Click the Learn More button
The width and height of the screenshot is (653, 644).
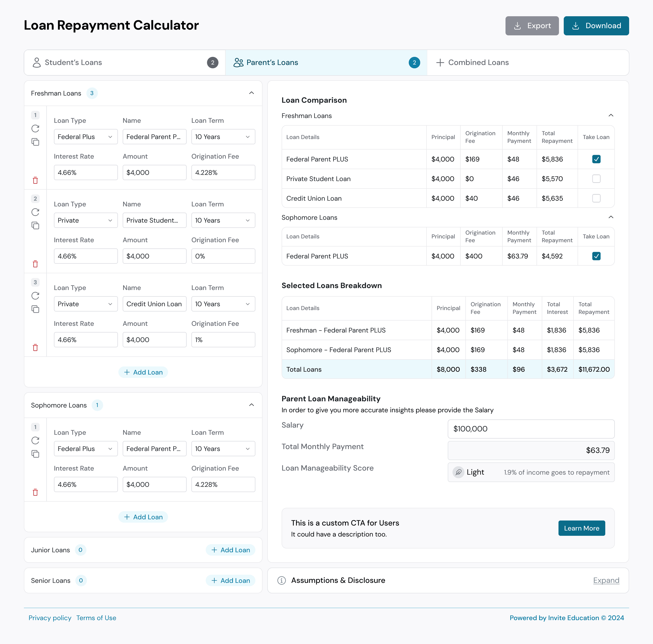click(581, 528)
